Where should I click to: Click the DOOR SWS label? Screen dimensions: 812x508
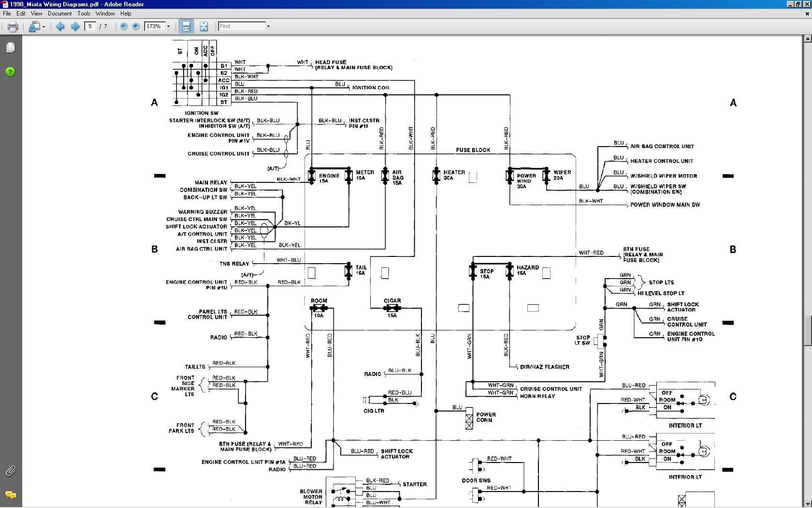pyautogui.click(x=476, y=480)
